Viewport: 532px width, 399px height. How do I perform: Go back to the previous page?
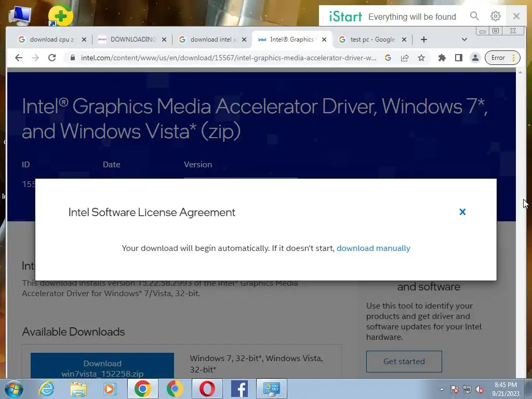click(x=19, y=58)
